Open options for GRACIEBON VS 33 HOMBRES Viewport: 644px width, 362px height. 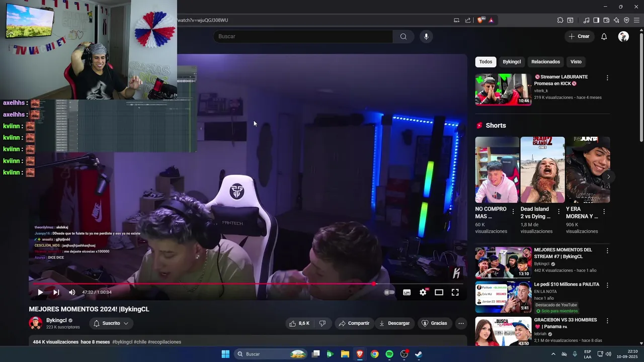pos(607,321)
